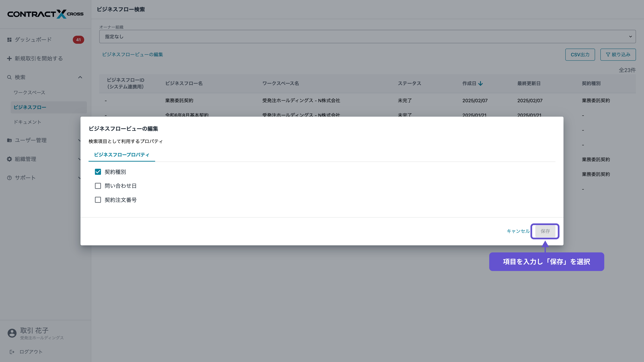Click the サポート question mark icon
The width and height of the screenshot is (644, 362).
[9, 178]
